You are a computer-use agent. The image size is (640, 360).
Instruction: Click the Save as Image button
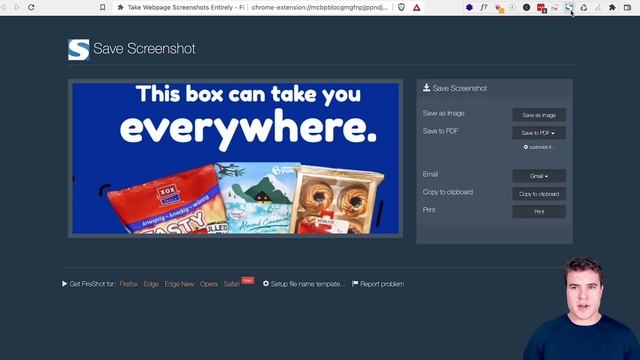539,115
